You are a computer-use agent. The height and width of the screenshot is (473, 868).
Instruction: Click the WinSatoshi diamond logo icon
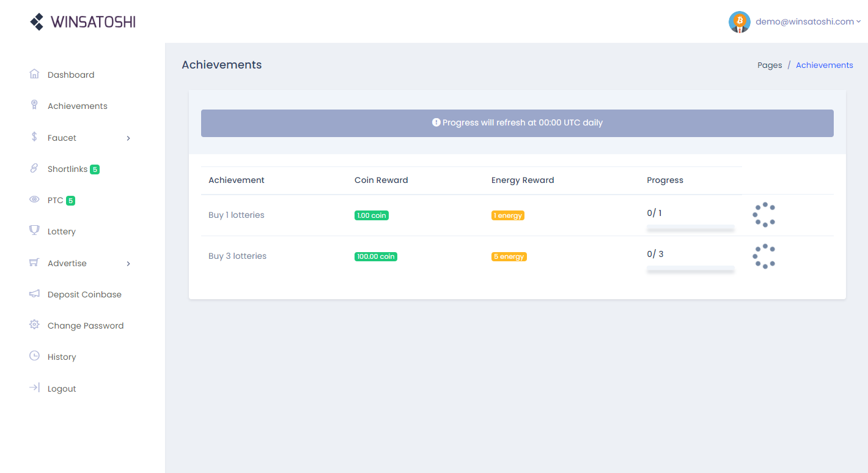37,22
